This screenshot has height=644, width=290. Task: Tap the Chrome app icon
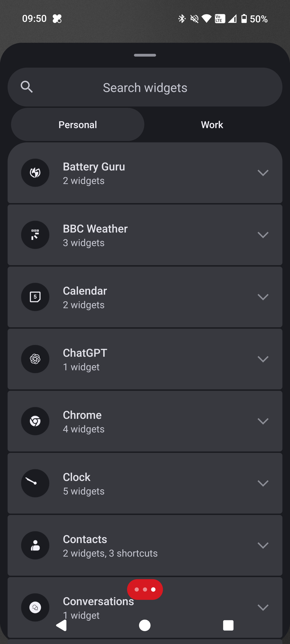pyautogui.click(x=35, y=421)
